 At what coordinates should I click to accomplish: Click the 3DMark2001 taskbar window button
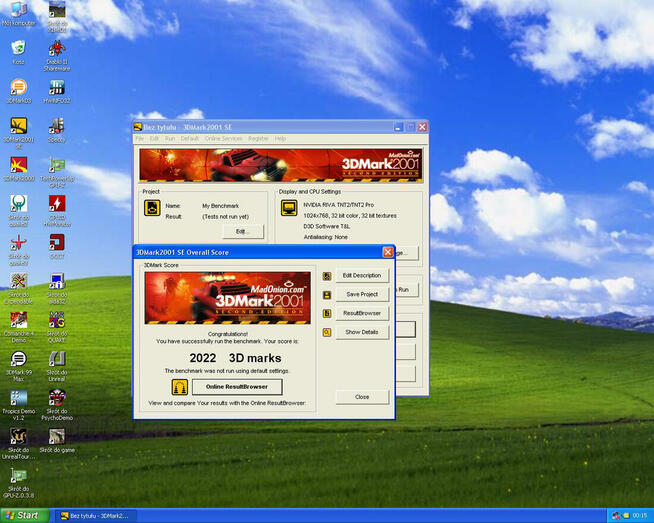pyautogui.click(x=96, y=516)
